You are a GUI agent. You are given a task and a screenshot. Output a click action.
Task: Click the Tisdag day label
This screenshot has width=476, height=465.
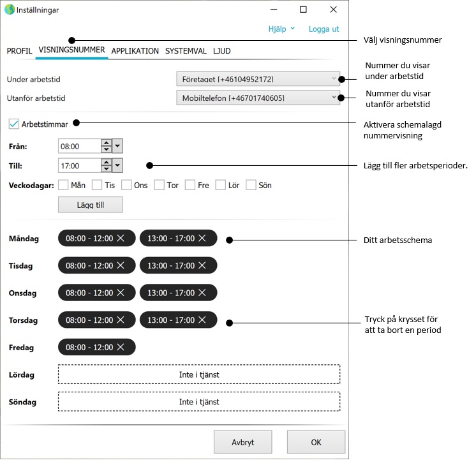[x=20, y=266]
